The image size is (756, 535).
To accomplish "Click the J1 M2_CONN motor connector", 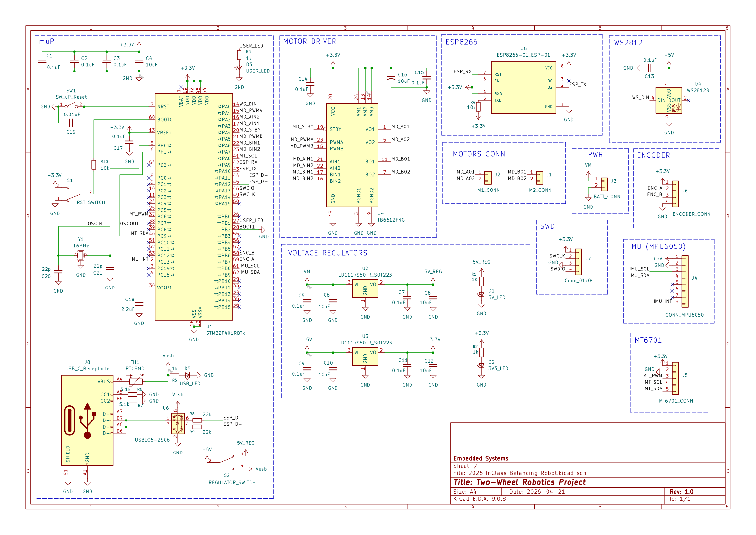I will pyautogui.click(x=540, y=178).
